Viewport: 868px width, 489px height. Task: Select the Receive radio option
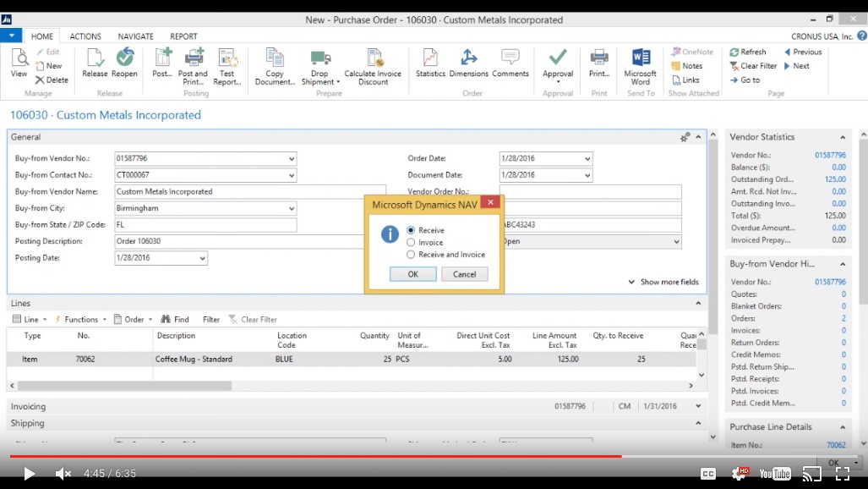[411, 230]
